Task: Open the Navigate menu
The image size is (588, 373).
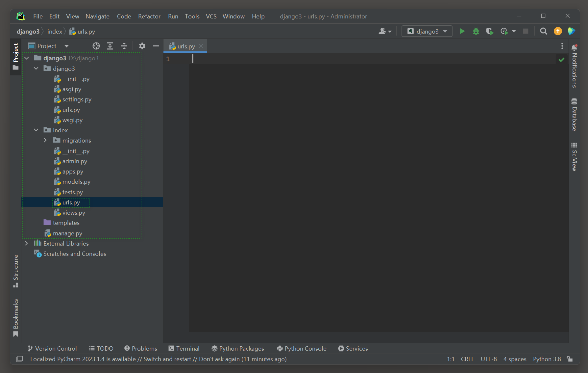Action: coord(97,16)
